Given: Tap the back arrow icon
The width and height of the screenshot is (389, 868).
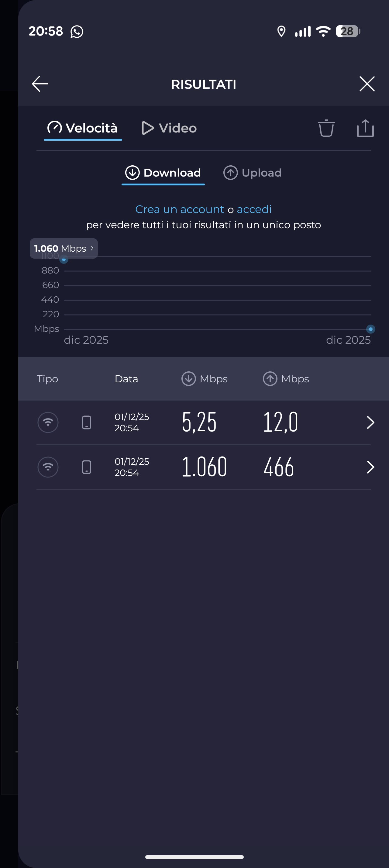Looking at the screenshot, I should (40, 84).
